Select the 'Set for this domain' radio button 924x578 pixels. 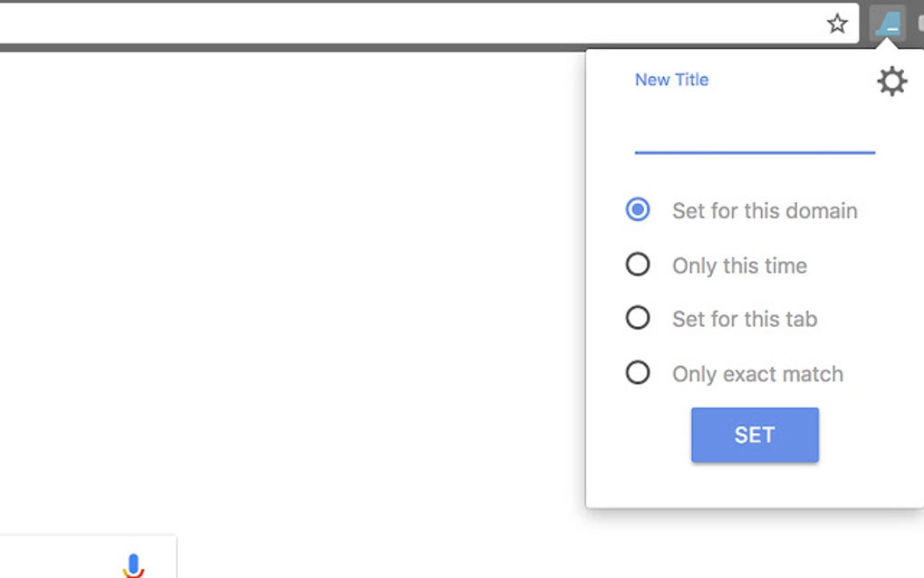pos(638,210)
